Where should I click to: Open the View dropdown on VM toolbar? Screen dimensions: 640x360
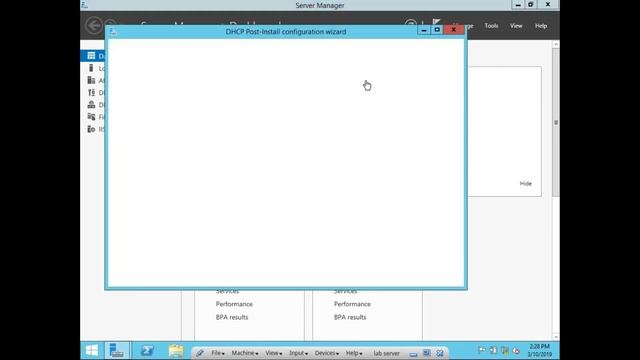click(x=273, y=353)
